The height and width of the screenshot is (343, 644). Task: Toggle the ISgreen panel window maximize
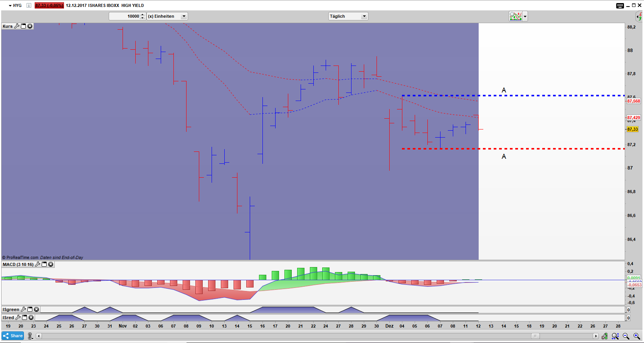click(x=30, y=309)
